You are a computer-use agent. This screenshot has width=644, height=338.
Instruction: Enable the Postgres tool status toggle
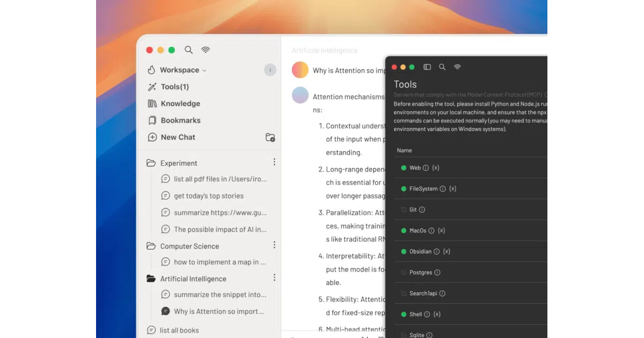[x=404, y=273]
